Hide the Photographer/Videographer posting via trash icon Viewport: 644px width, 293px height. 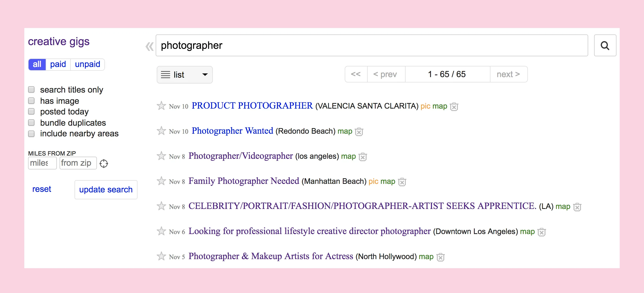pos(363,157)
